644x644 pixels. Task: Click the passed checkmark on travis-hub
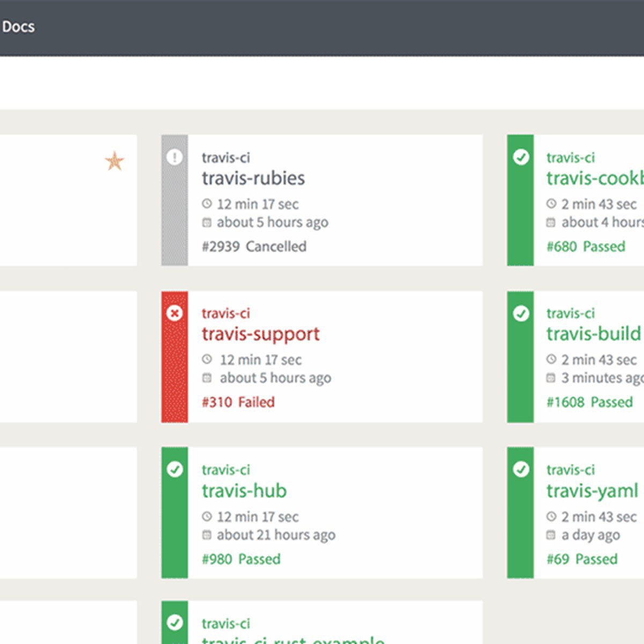pyautogui.click(x=174, y=470)
